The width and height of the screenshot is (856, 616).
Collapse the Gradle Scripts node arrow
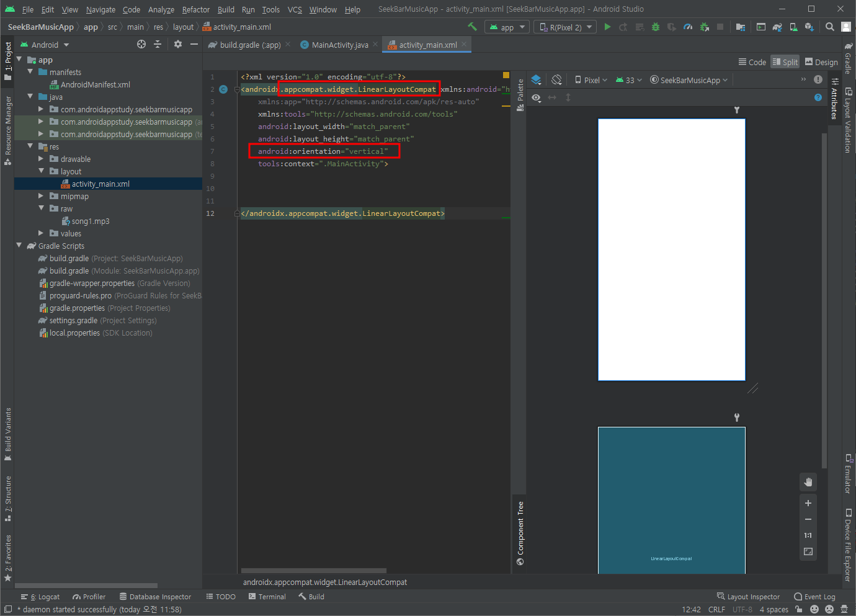(19, 246)
